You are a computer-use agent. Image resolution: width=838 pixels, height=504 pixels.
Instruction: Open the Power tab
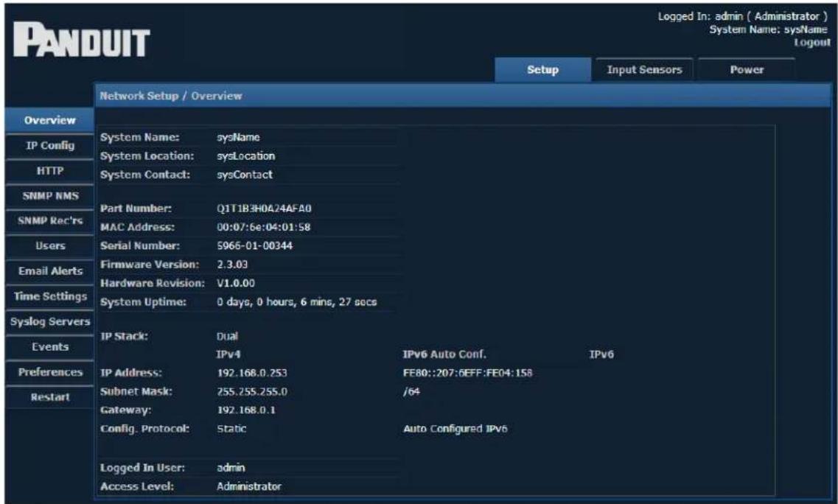point(747,69)
